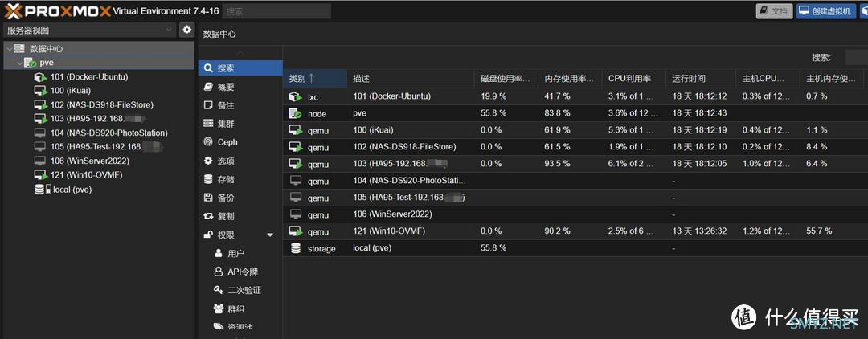This screenshot has height=339, width=868.
Task: Click the qemu icon of 100 iKuai row
Action: (x=296, y=130)
